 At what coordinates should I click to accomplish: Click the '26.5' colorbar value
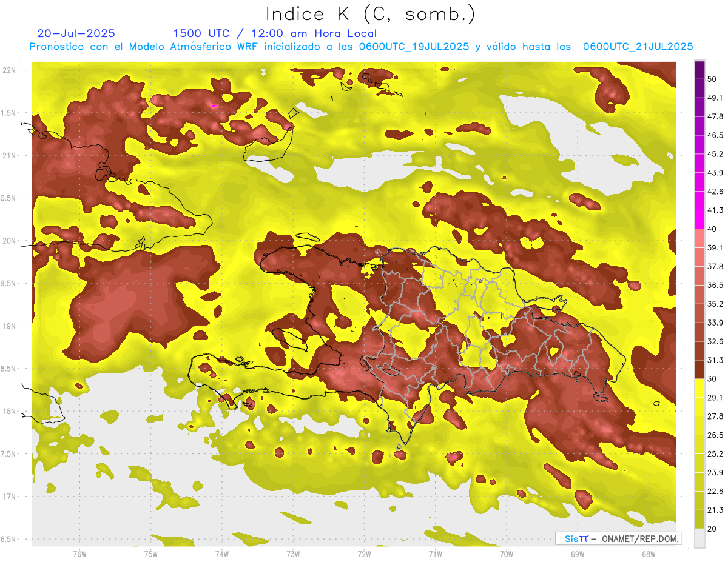[715, 435]
